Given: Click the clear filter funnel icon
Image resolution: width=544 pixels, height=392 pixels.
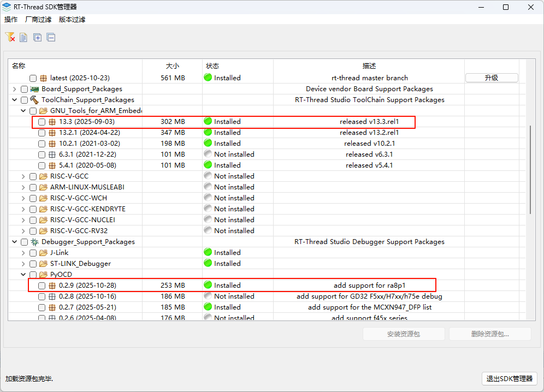Looking at the screenshot, I should click(x=10, y=37).
